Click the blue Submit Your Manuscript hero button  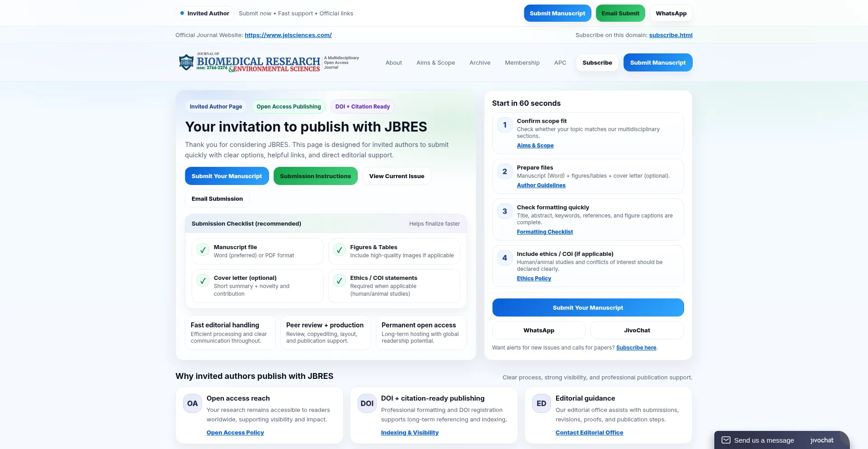pos(226,176)
